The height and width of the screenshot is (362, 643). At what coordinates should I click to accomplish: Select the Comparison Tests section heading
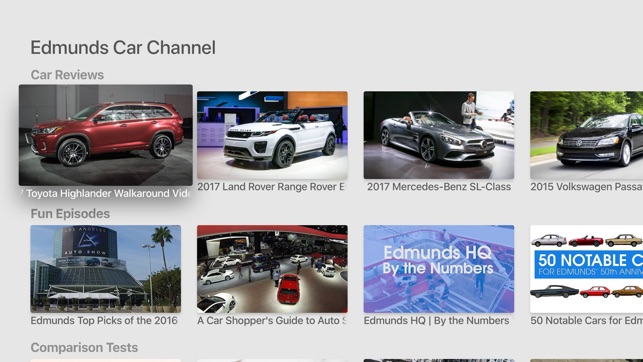84,348
